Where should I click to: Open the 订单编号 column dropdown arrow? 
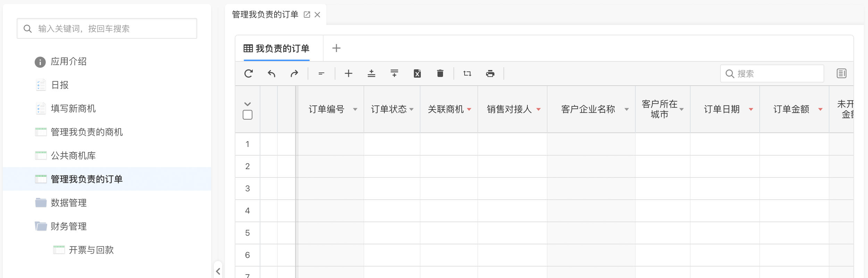pyautogui.click(x=355, y=110)
